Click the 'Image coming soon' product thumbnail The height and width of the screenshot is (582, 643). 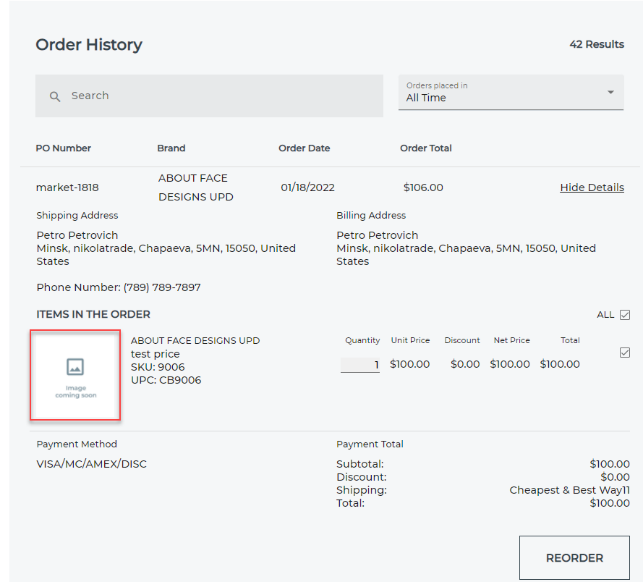(75, 375)
